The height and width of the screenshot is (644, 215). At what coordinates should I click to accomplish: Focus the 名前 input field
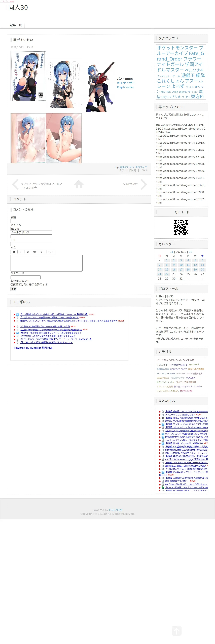pyautogui.click(x=31, y=221)
